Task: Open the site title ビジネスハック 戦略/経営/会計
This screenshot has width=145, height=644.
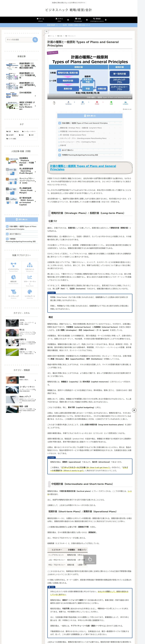Action: click(x=68, y=10)
